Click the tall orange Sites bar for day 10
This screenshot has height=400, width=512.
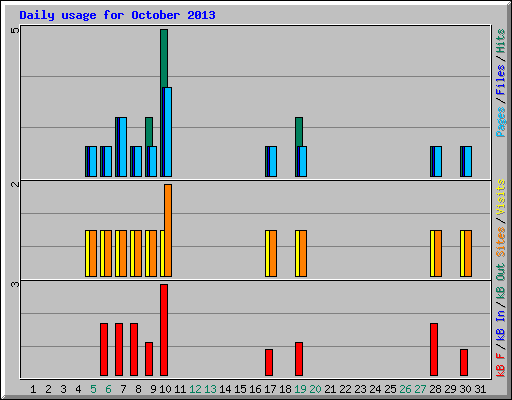pyautogui.click(x=168, y=230)
